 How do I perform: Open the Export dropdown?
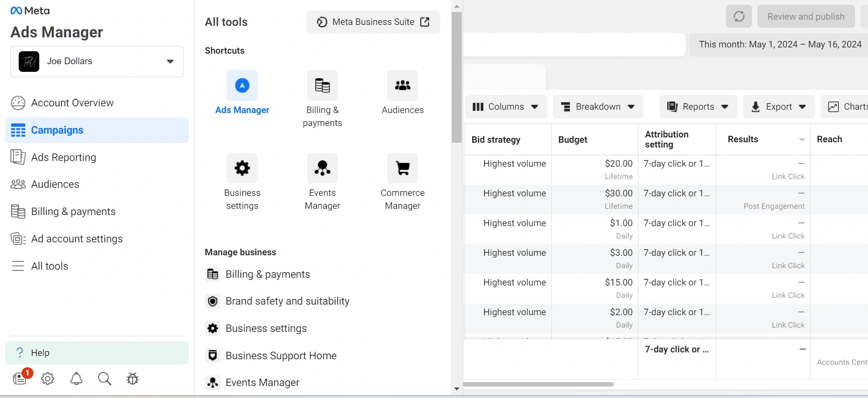(x=779, y=107)
